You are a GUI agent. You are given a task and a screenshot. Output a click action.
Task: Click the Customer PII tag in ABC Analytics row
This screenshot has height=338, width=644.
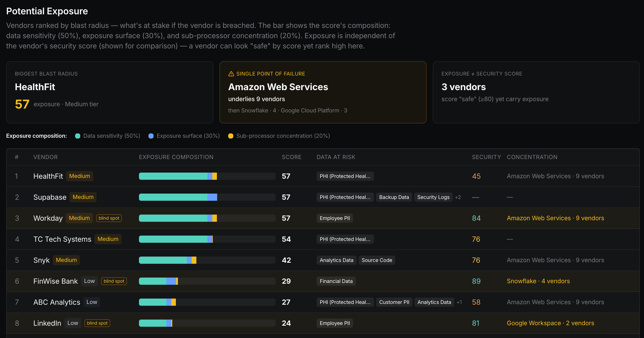click(394, 302)
